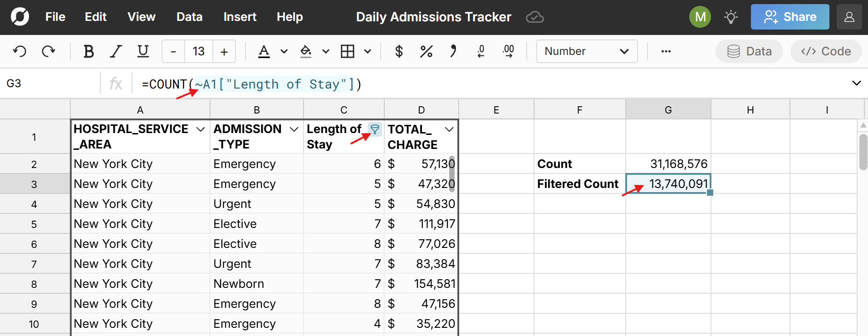Redo the last action
The height and width of the screenshot is (336, 868).
tap(49, 51)
